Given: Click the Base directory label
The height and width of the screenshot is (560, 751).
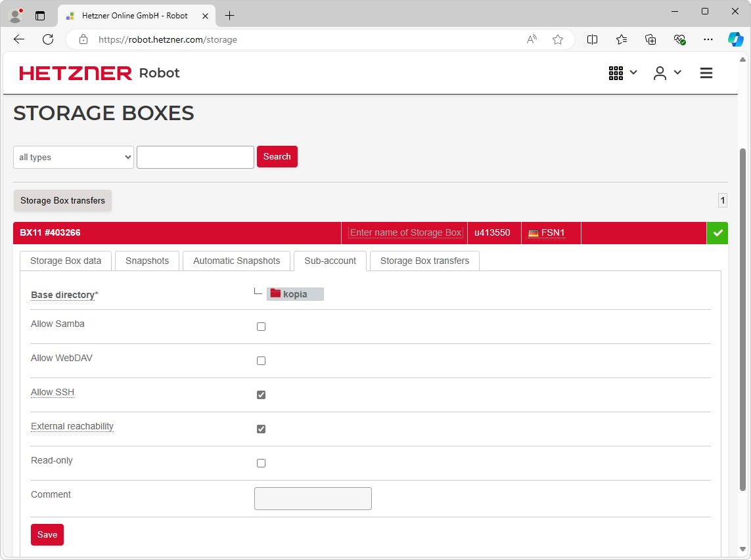Looking at the screenshot, I should (64, 295).
